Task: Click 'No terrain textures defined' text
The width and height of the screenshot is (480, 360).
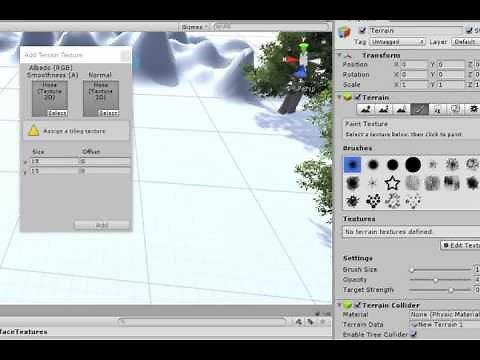Action: click(388, 231)
